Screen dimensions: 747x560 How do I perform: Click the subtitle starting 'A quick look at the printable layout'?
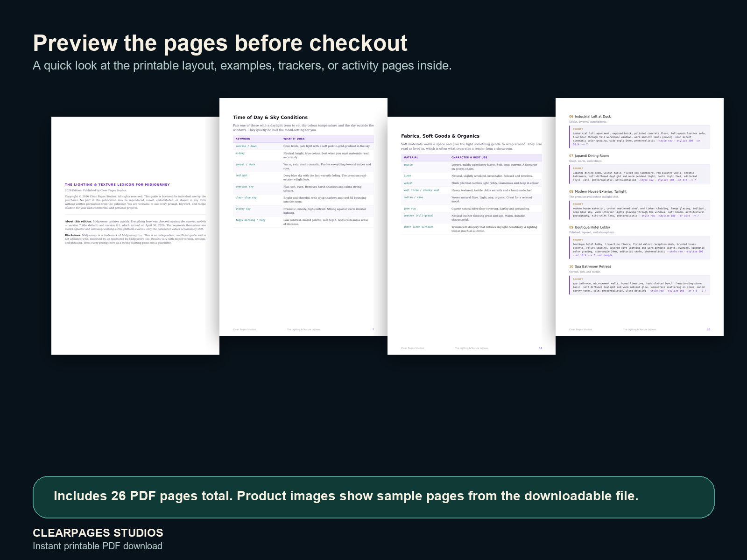tap(242, 66)
